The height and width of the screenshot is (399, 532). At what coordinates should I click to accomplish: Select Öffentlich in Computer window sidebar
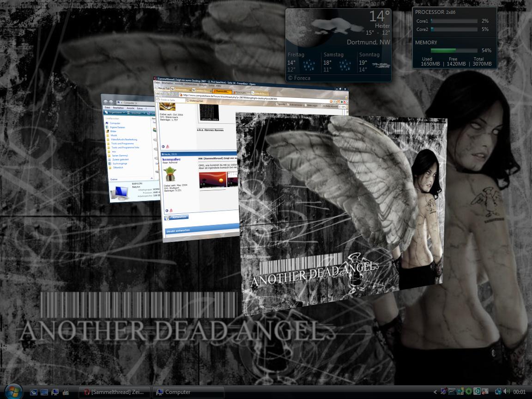pyautogui.click(x=118, y=168)
